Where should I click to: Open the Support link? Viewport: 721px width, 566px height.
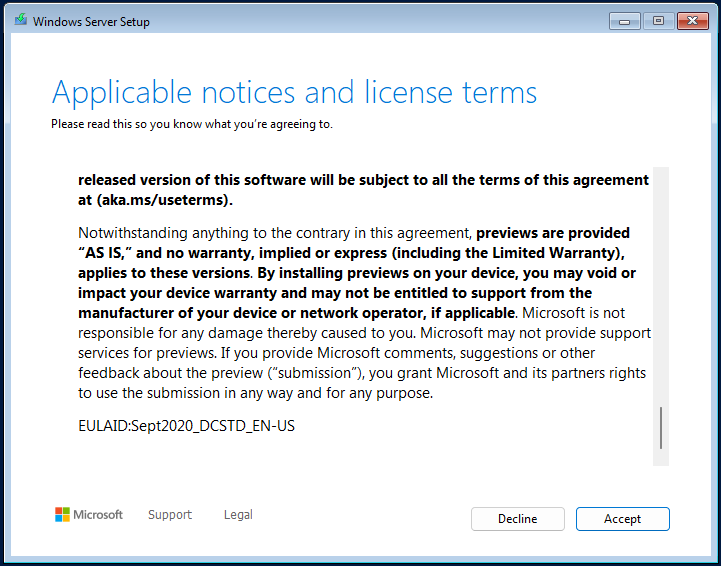[170, 515]
